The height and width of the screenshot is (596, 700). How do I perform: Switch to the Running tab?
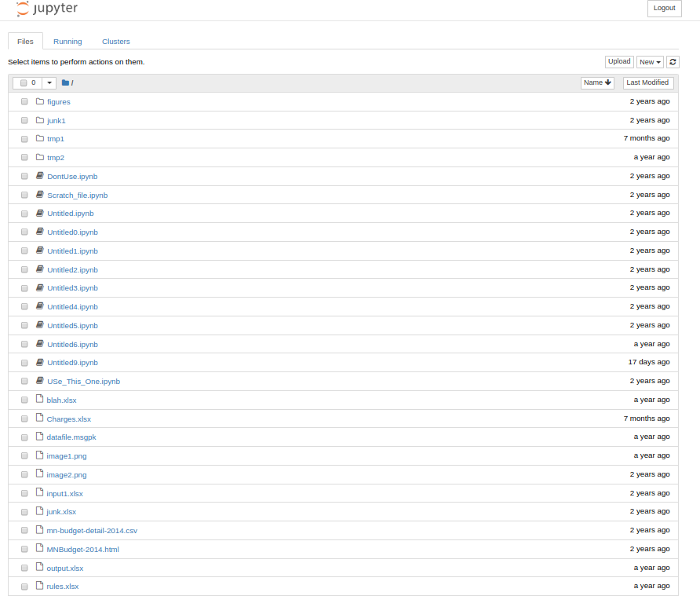click(68, 42)
